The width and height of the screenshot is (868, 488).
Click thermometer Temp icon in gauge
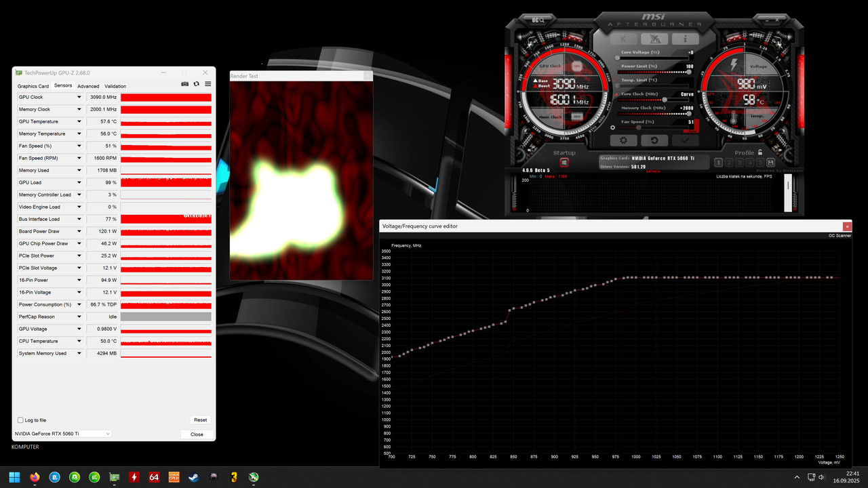coord(732,119)
